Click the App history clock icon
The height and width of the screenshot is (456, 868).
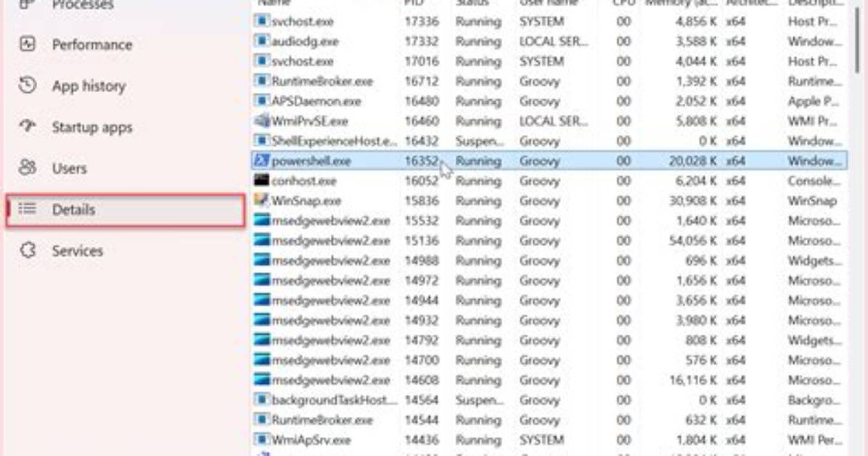[27, 86]
